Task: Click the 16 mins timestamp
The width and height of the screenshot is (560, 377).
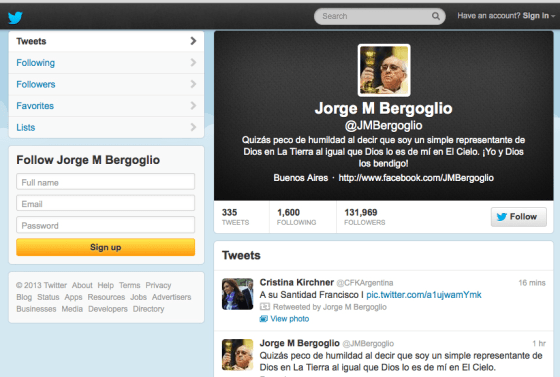Action: click(x=532, y=283)
